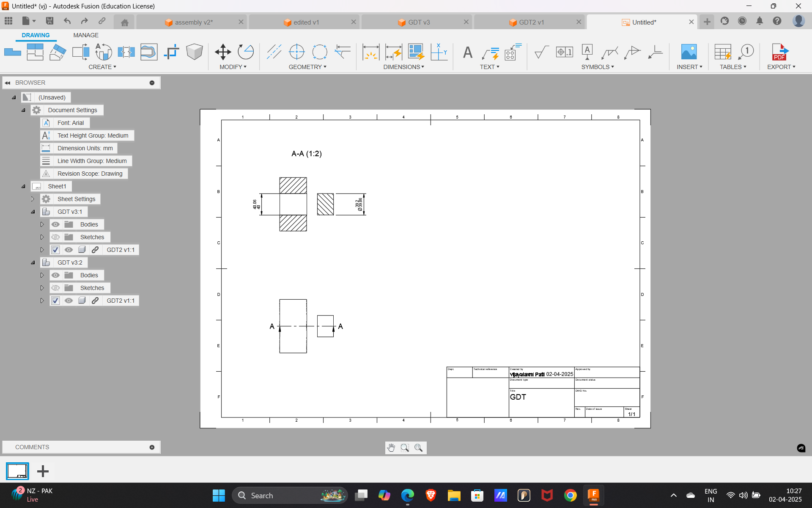Collapse the Document Settings node
The width and height of the screenshot is (812, 508).
(24, 110)
